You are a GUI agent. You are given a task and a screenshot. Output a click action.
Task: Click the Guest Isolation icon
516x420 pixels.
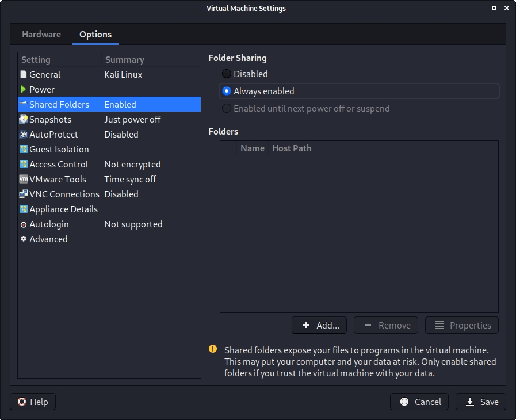(24, 150)
